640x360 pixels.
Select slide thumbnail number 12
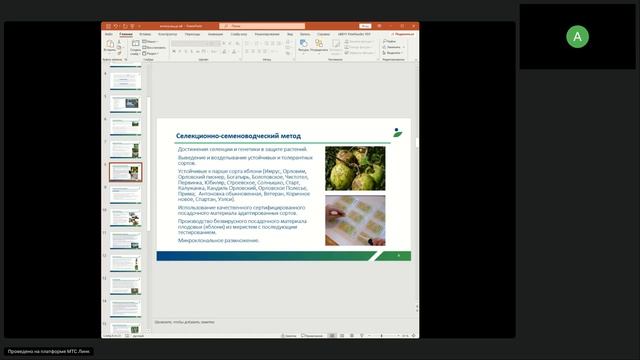[126, 264]
